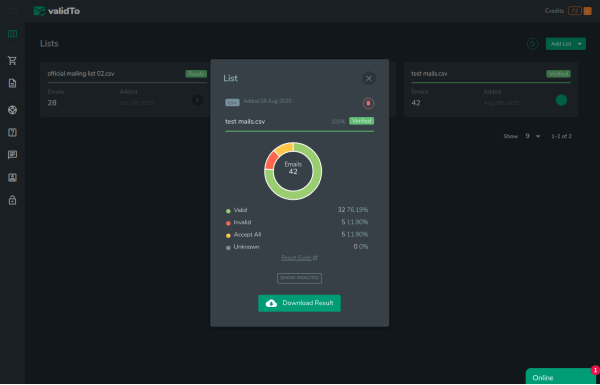600x385 pixels.
Task: Open the hamburger menu icon
Action: click(x=13, y=11)
